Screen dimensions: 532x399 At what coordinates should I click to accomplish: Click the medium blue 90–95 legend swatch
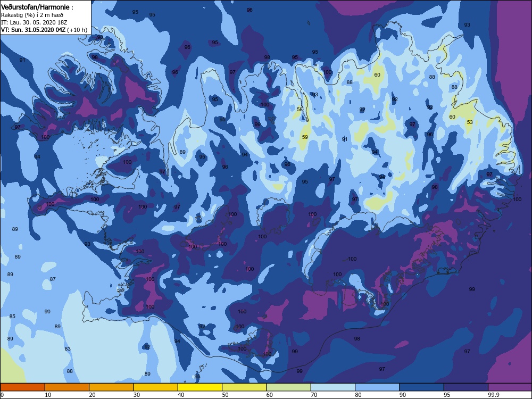422,387
